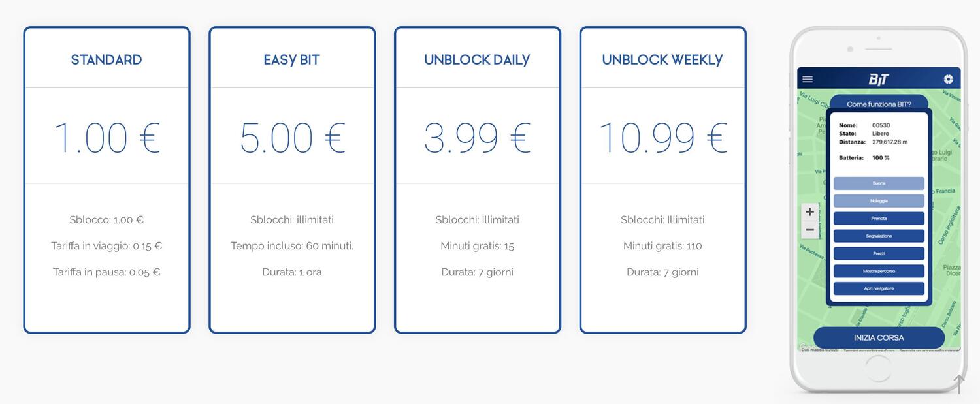This screenshot has width=980, height=404.
Task: Click the INIZIA CORSA button
Action: point(879,337)
